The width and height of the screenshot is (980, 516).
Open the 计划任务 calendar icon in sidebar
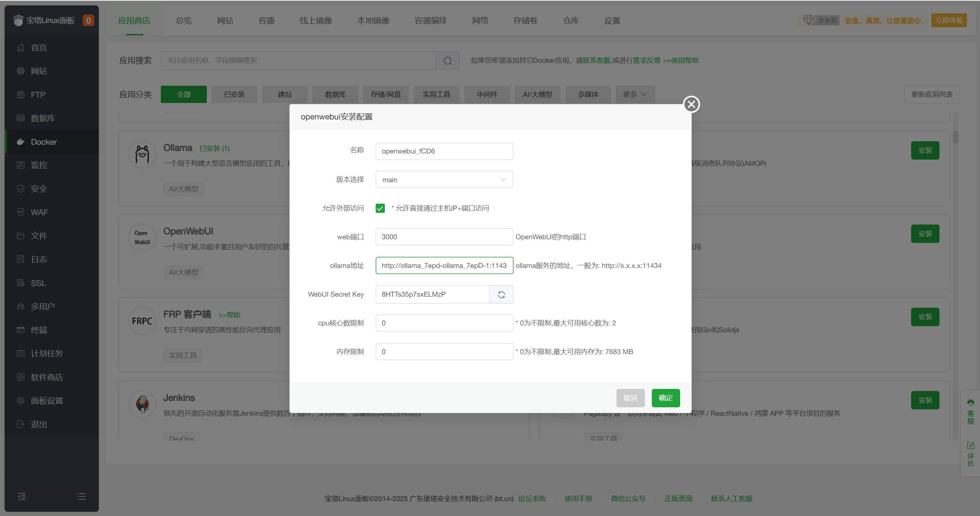(x=21, y=353)
